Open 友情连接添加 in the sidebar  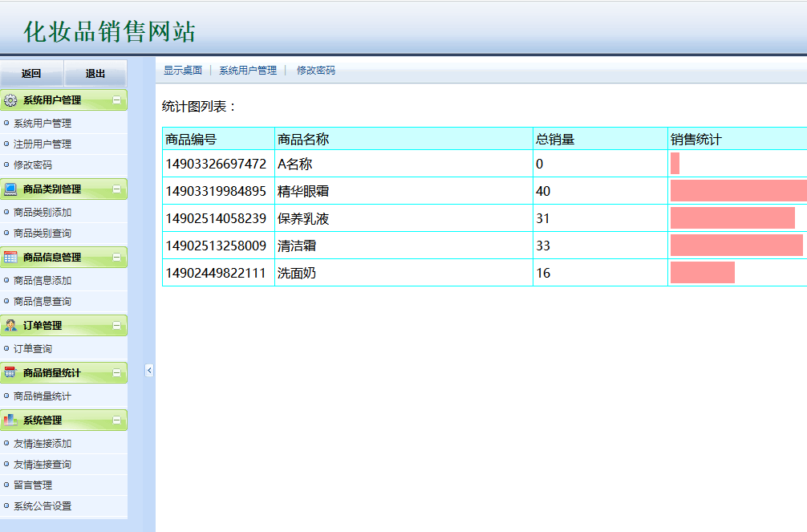(x=43, y=444)
